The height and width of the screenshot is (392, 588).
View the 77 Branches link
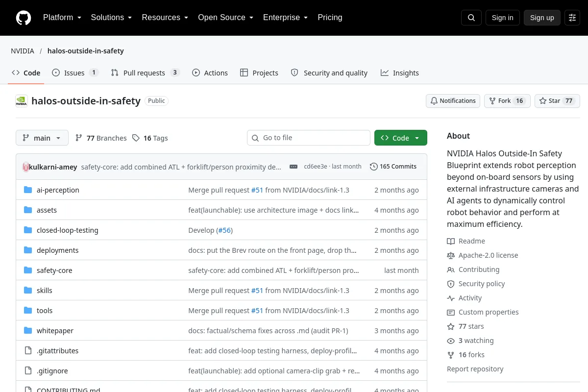(x=101, y=138)
